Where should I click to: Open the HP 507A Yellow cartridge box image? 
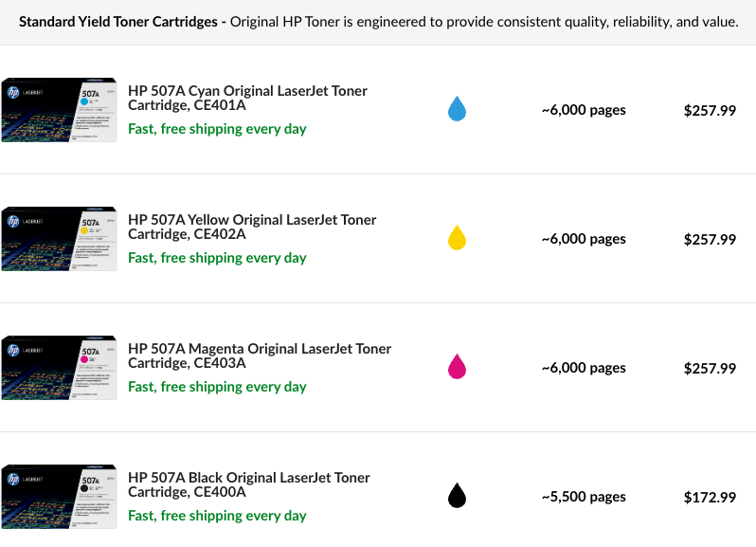pyautogui.click(x=59, y=239)
